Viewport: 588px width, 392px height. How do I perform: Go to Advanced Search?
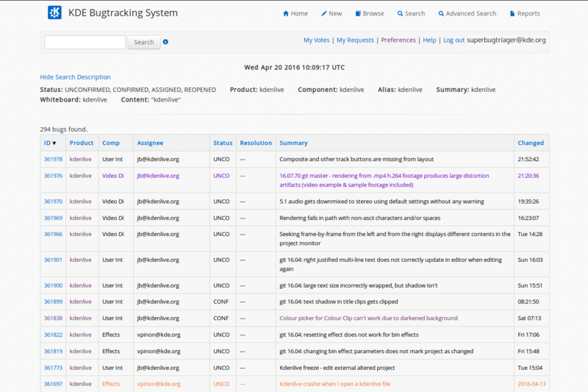point(467,13)
